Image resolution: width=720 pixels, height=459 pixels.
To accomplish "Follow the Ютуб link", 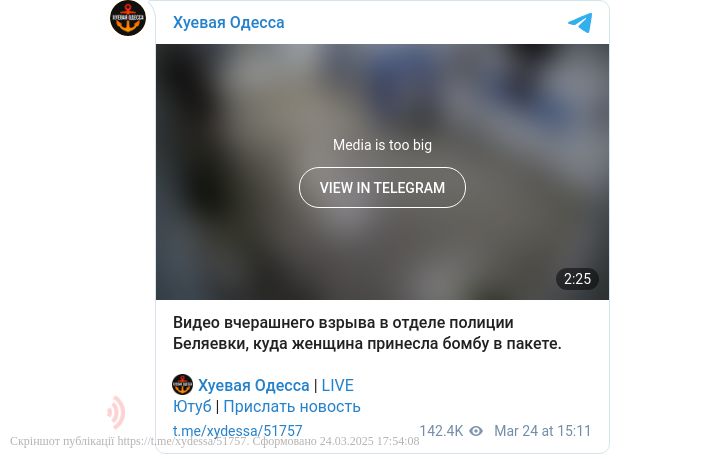I will coord(192,406).
